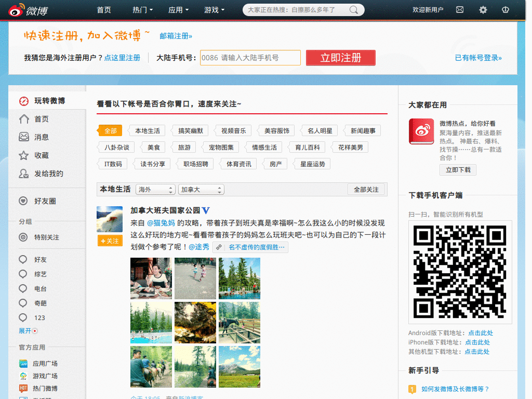Click the QR code image
This screenshot has width=532, height=399.
(460, 272)
